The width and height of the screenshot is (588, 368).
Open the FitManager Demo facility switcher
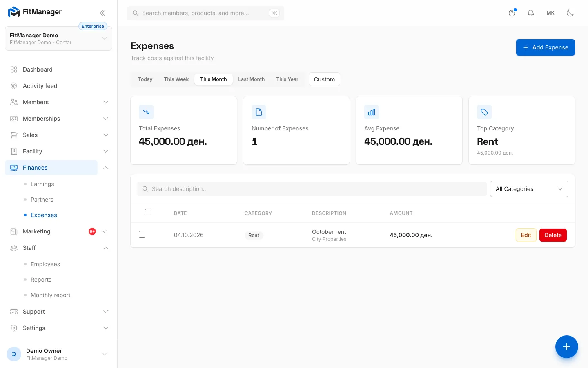58,38
